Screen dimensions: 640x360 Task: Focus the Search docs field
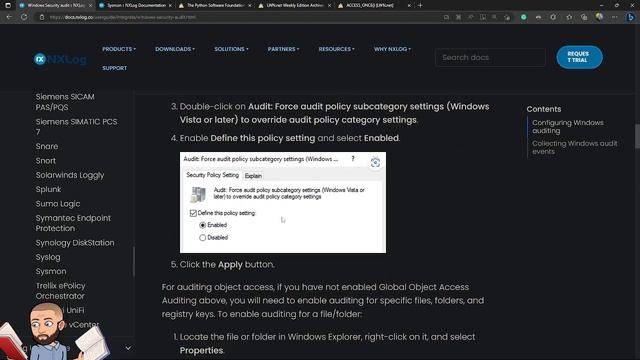tap(490, 58)
